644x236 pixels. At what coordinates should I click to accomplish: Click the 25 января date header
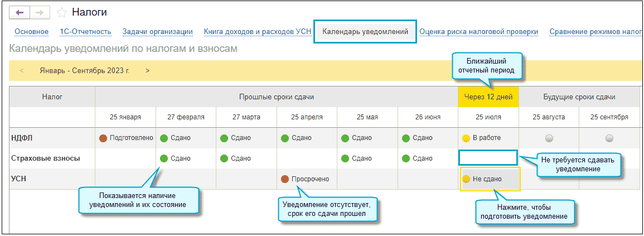[x=125, y=118]
